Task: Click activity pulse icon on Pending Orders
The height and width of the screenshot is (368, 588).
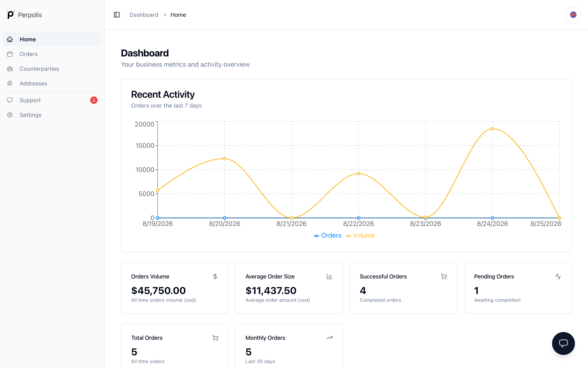Action: [x=558, y=276]
